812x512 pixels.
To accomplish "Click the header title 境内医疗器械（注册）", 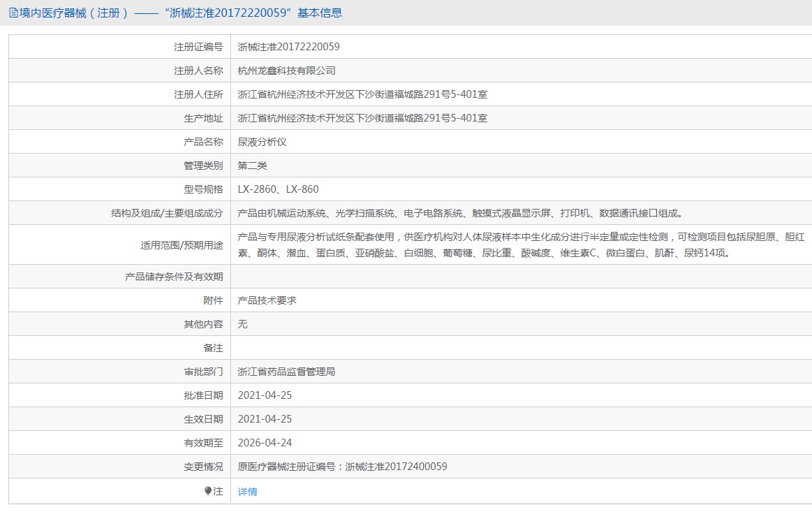I will [74, 13].
